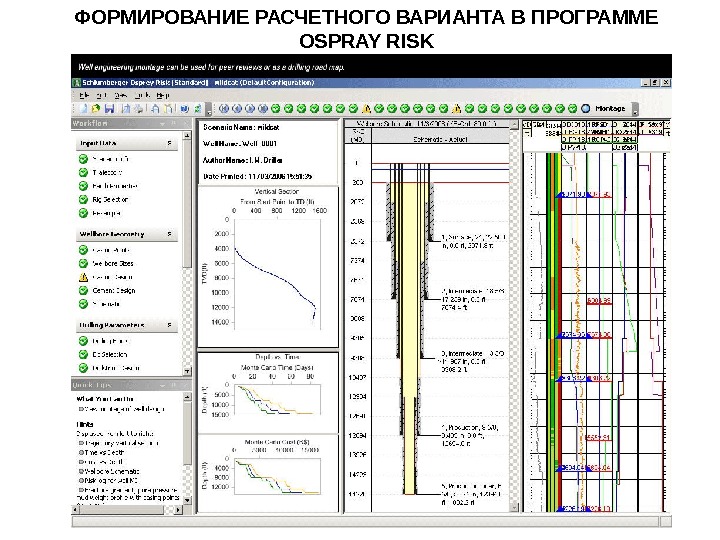Open the Help menu
The height and width of the screenshot is (540, 720).
[163, 96]
